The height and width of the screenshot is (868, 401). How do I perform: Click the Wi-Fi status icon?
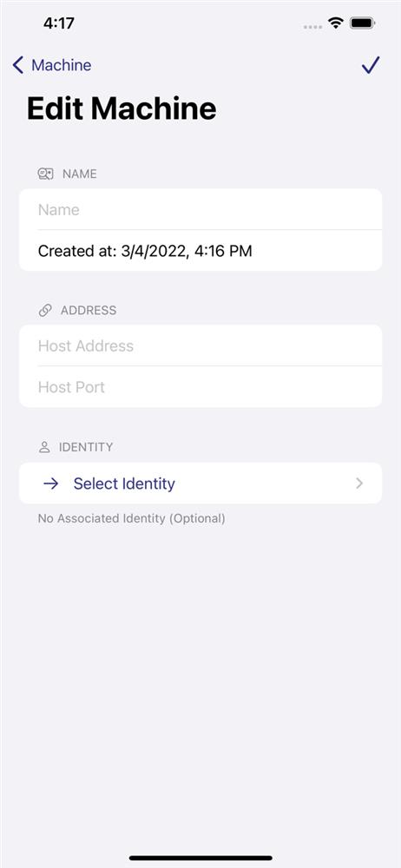335,23
